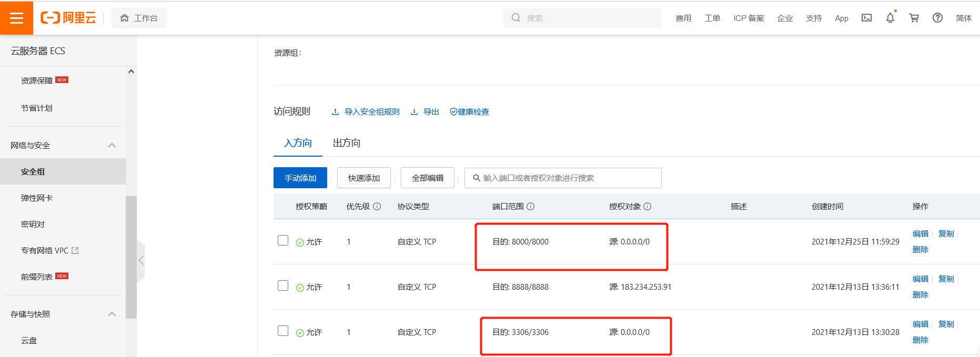
Task: Open the 企业 menu
Action: pos(785,18)
